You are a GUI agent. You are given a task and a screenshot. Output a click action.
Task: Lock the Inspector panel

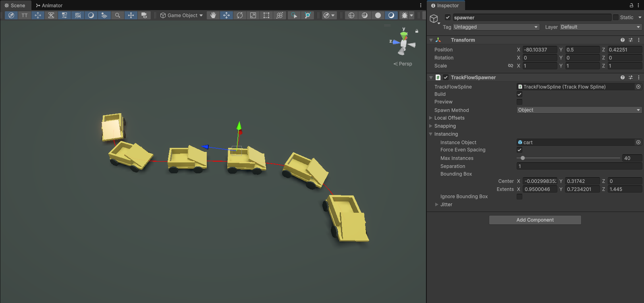tap(632, 5)
